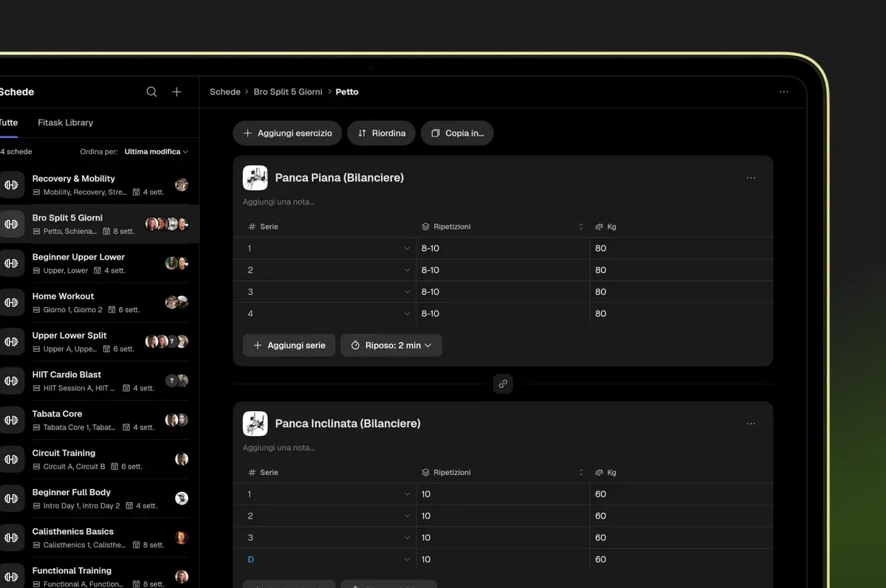
Task: Open Panca Piana exercise options menu
Action: point(751,178)
